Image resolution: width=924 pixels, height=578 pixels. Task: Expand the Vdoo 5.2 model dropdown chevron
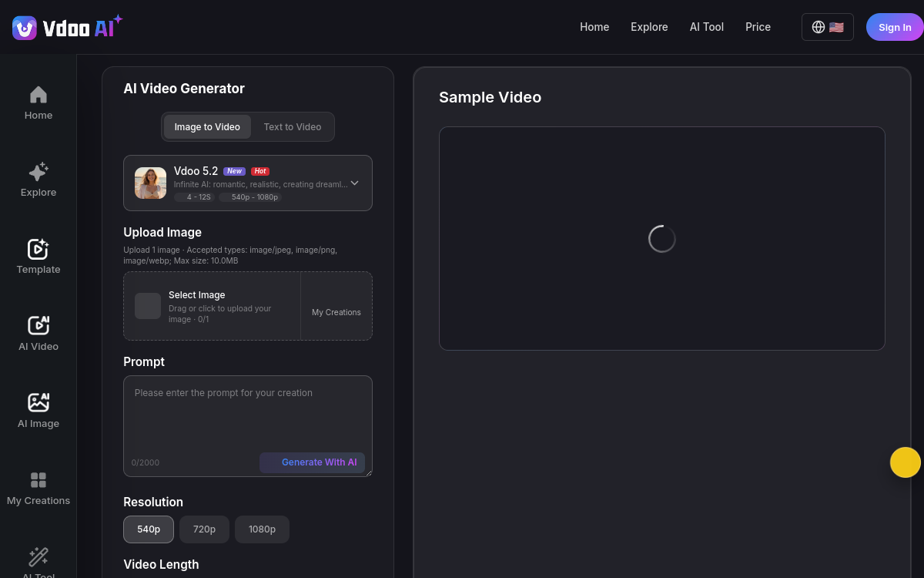355,183
